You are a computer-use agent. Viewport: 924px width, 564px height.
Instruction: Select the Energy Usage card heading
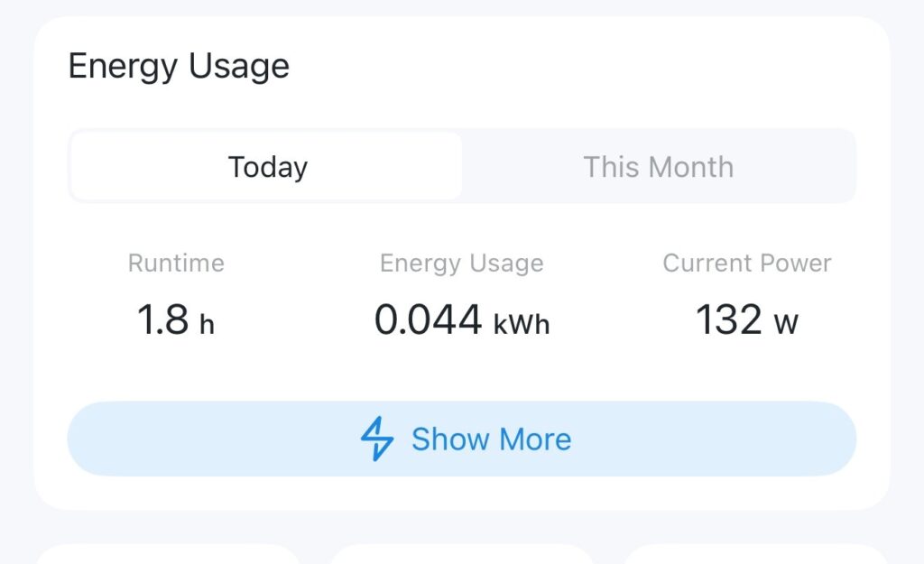point(179,67)
